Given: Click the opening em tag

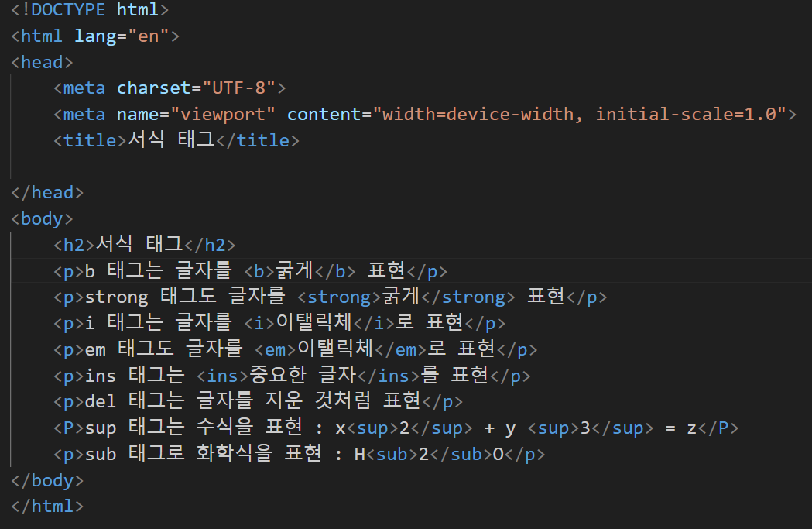Looking at the screenshot, I should point(275,349).
